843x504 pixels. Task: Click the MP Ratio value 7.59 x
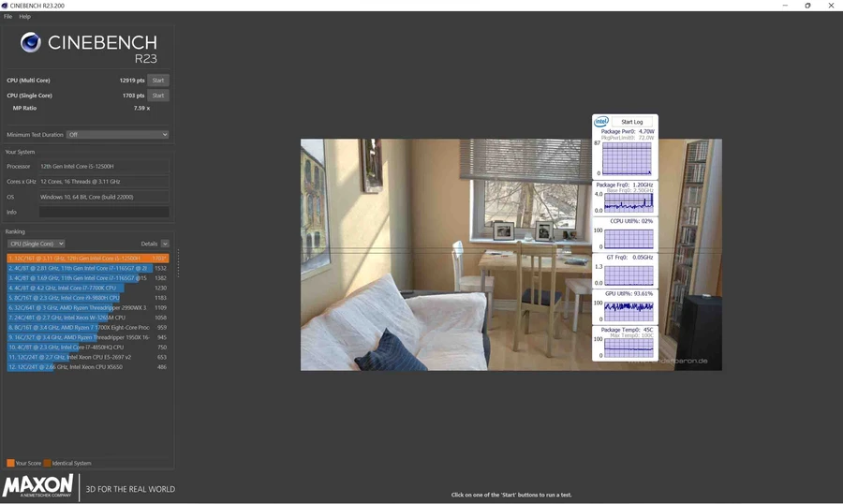(x=142, y=108)
